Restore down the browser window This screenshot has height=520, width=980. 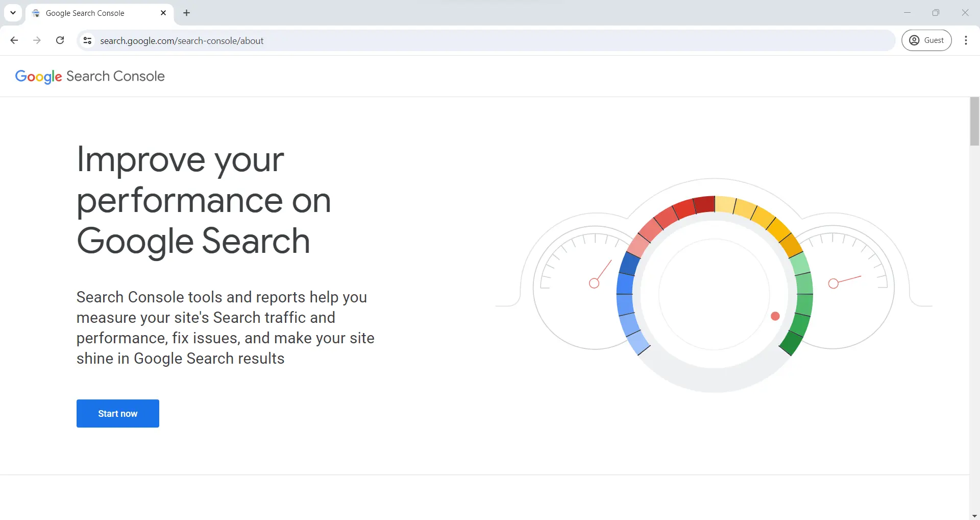[936, 13]
